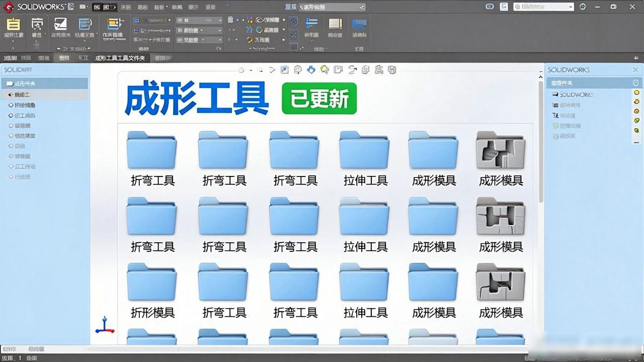Select the white sketch-pencil ribbon icon
The image size is (644, 362).
tap(60, 24)
